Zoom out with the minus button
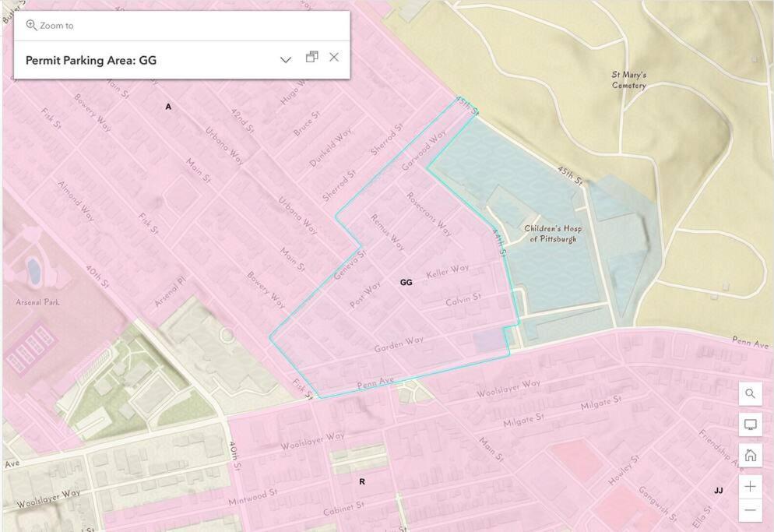Screen dimensions: 774x532 point(751,509)
